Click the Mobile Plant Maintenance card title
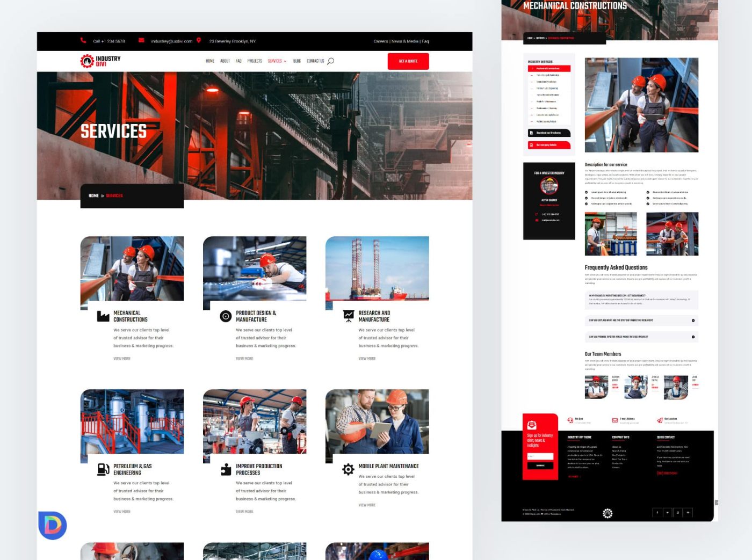752x560 pixels. pos(388,466)
